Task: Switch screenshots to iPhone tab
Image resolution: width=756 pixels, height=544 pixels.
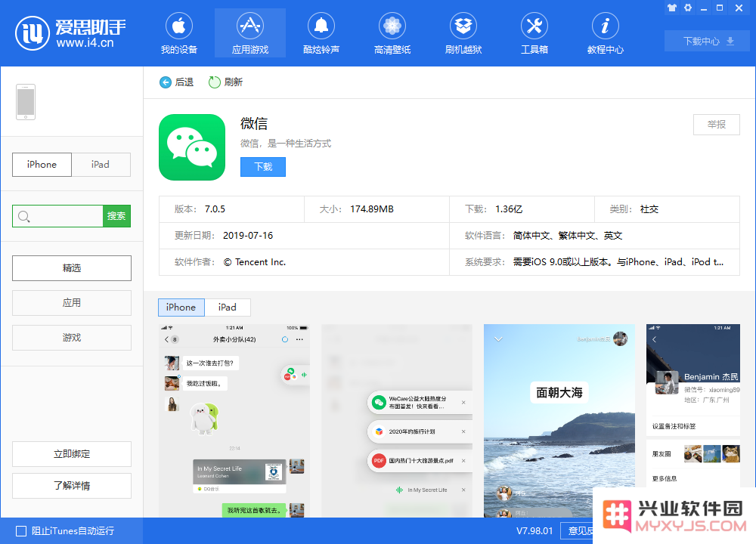Action: 181,308
